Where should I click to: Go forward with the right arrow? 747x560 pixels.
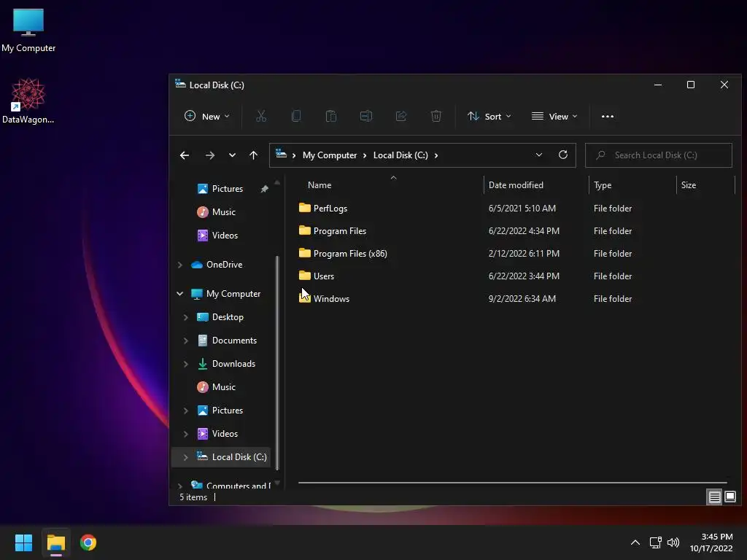pos(209,155)
